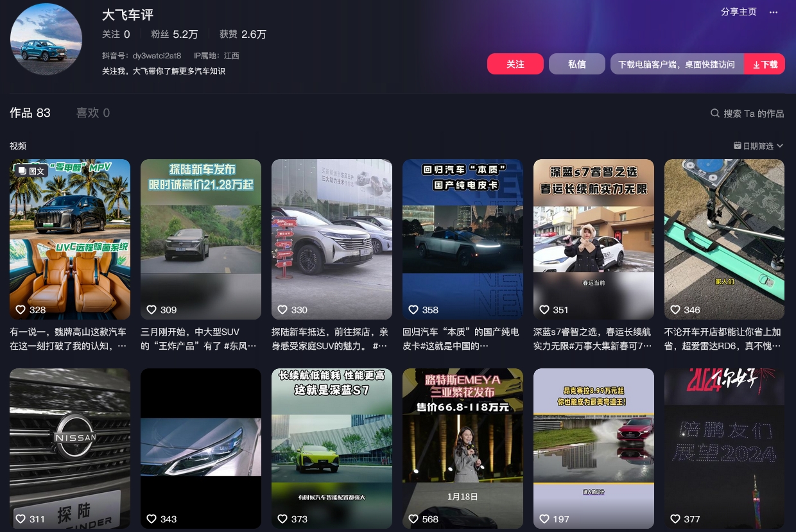Open the 回归汽车本质 pickup video thumbnail
796x532 pixels.
463,239
